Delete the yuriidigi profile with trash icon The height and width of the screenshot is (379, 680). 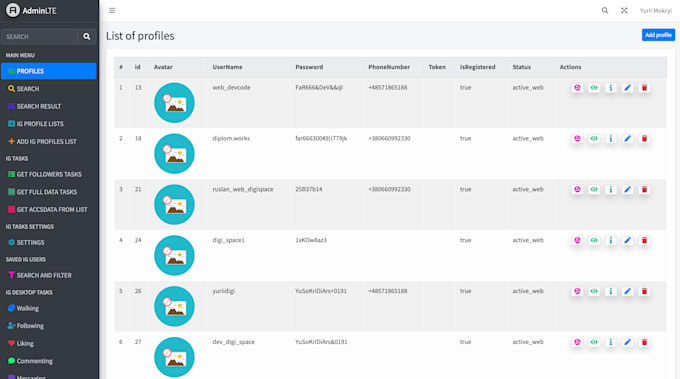click(x=644, y=291)
